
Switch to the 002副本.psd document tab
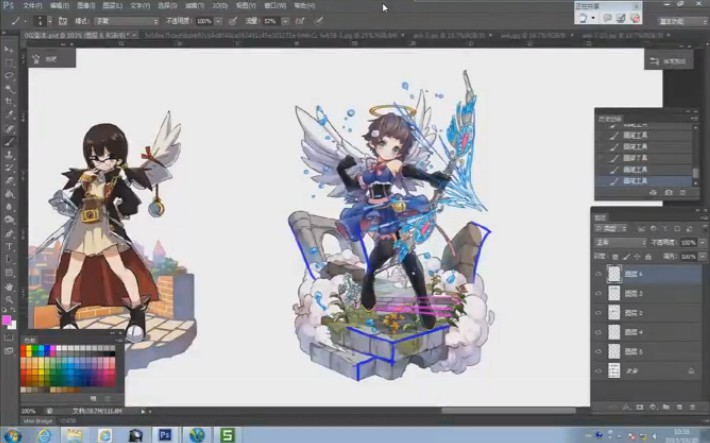click(x=77, y=35)
